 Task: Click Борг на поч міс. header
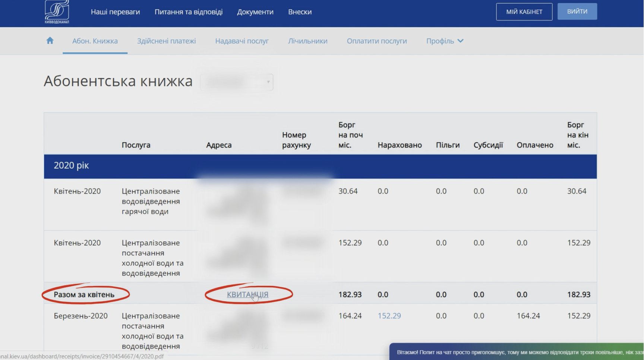(x=350, y=135)
